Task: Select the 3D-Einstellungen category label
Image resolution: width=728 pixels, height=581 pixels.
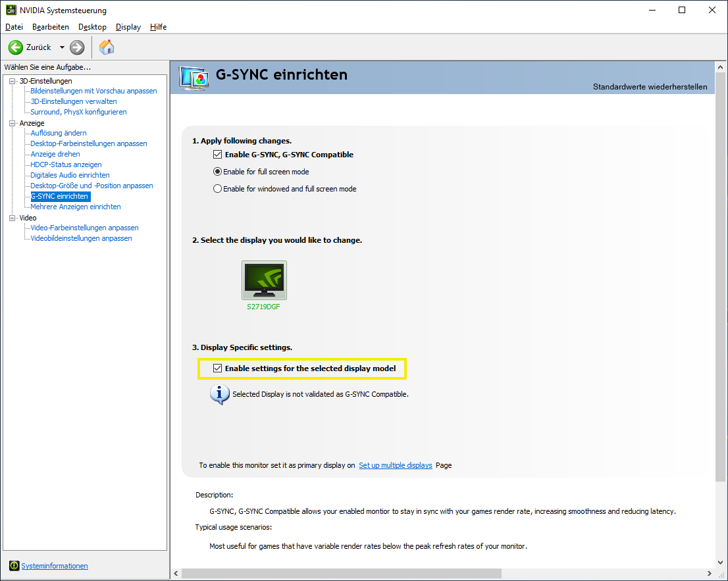Action: [45, 81]
